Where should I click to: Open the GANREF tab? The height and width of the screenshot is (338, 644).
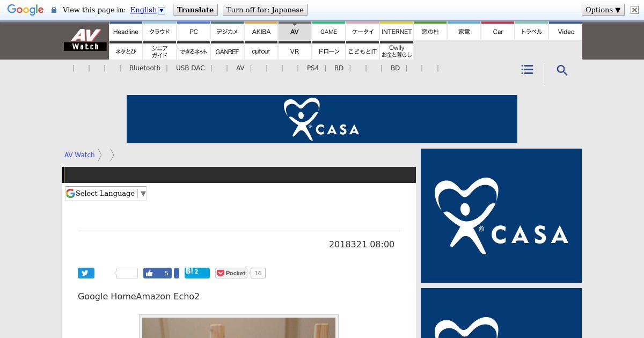227,50
